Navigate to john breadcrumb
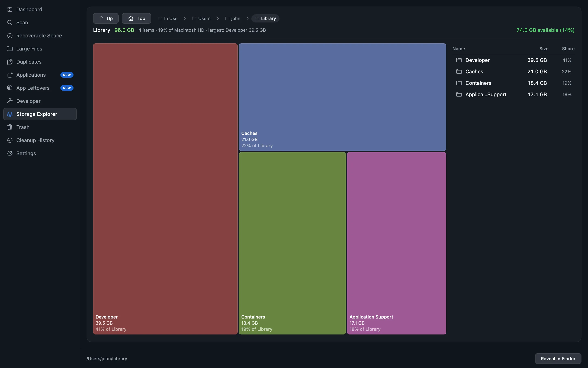The image size is (588, 368). pos(233,18)
